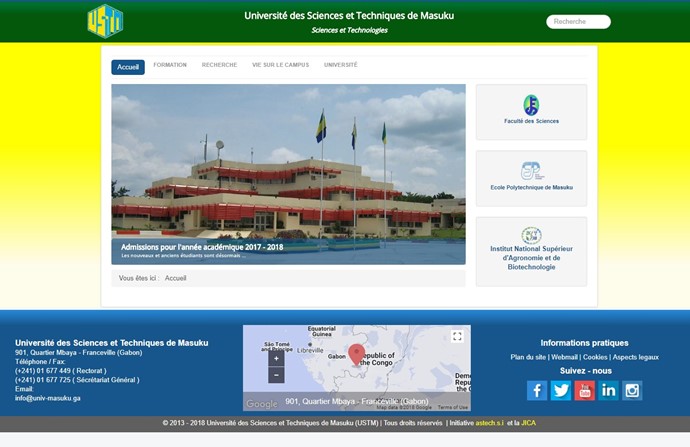Viewport: 690px width, 447px height.
Task: Open the Webmail link in footer
Action: tap(565, 357)
